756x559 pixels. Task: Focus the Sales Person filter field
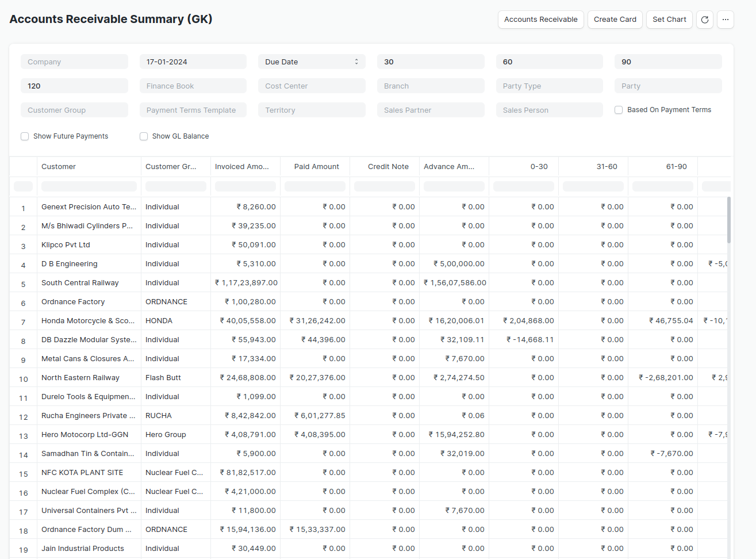[x=549, y=110]
